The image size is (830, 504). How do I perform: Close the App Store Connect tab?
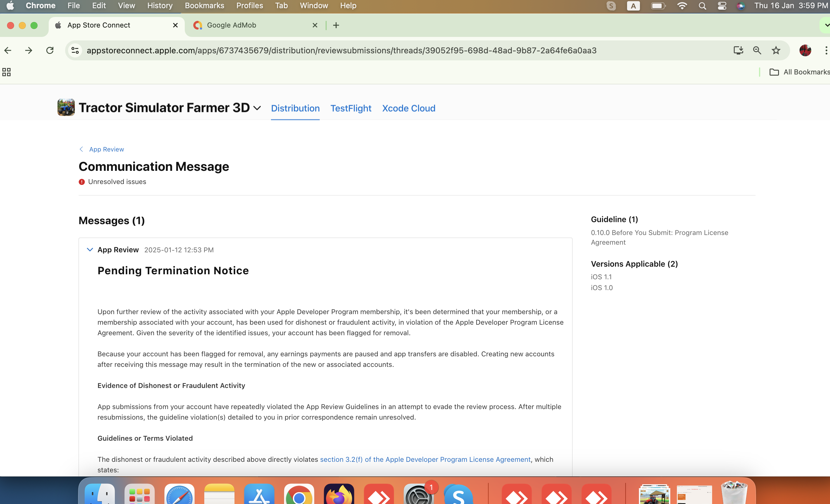[175, 25]
